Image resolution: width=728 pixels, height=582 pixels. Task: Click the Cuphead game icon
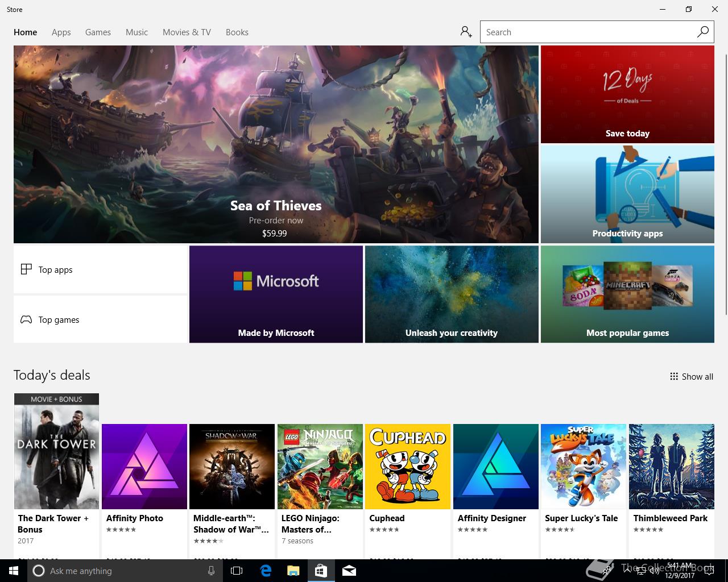pyautogui.click(x=408, y=467)
